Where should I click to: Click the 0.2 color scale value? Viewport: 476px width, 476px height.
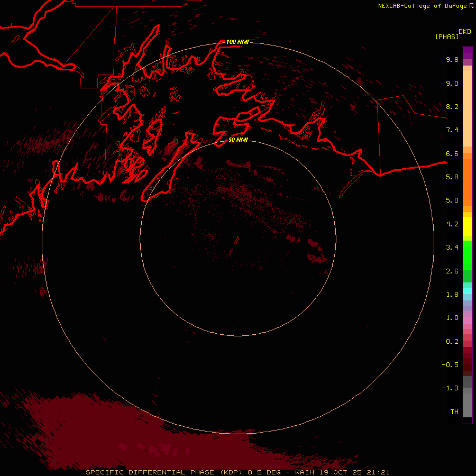click(452, 342)
